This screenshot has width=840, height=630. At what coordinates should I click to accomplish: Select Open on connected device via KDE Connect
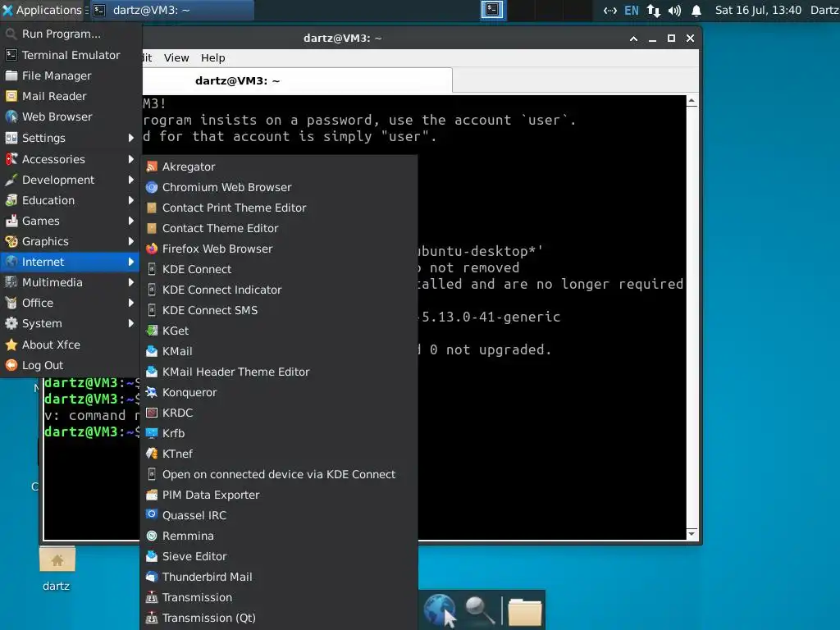point(279,475)
